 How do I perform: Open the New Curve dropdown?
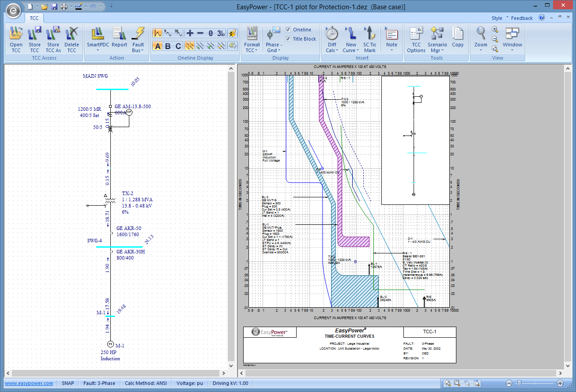click(x=351, y=39)
